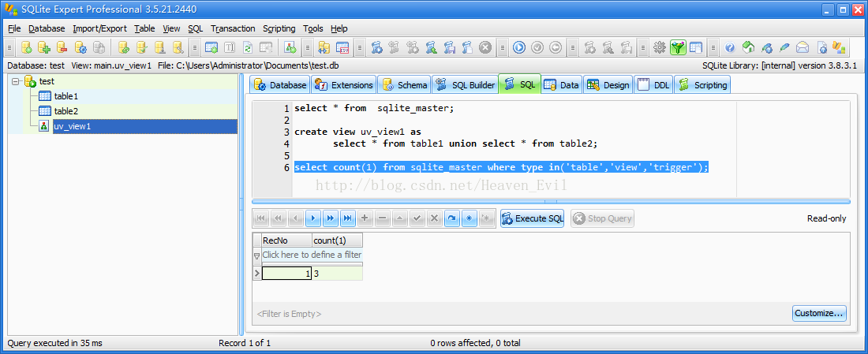868x354 pixels.
Task: Click the green house Home page icon
Action: tap(748, 47)
